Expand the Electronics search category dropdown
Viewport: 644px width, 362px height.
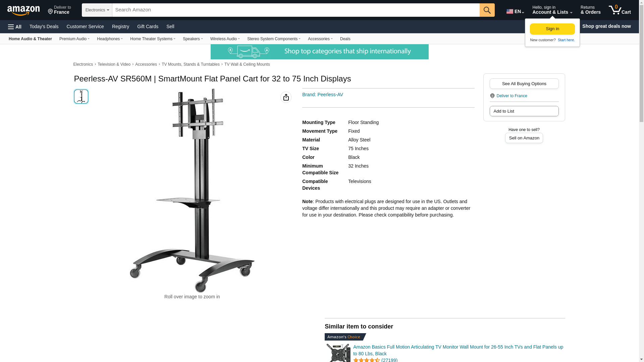[x=97, y=10]
